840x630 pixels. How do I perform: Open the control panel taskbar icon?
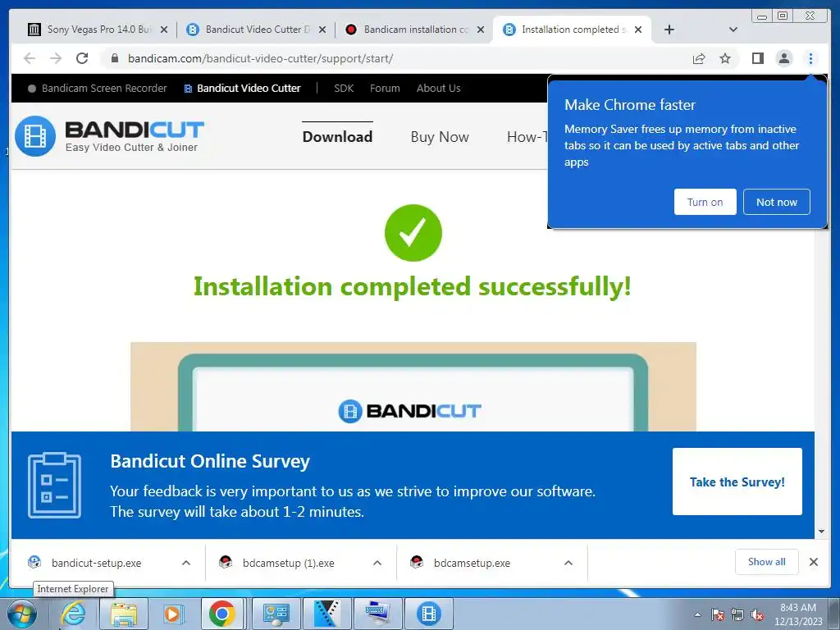point(276,614)
